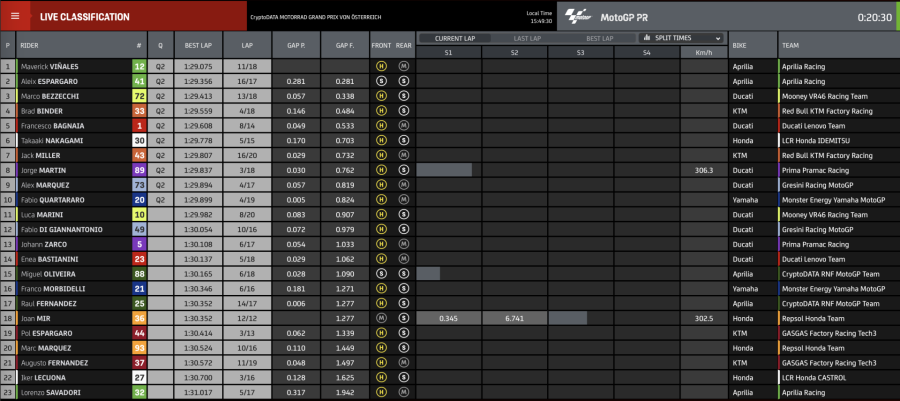Click Binder front hard tyre icon

[x=380, y=111]
